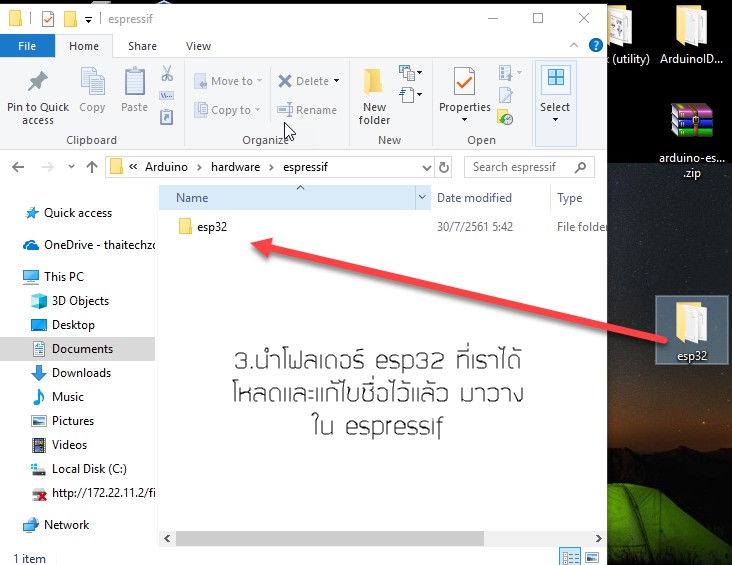Click the Copy ribbon icon

coord(92,81)
